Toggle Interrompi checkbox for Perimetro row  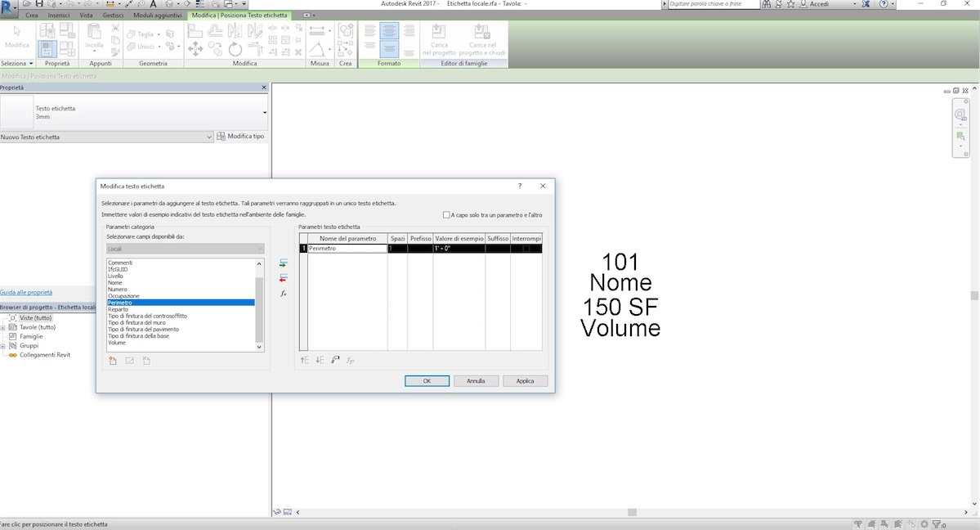click(x=526, y=248)
